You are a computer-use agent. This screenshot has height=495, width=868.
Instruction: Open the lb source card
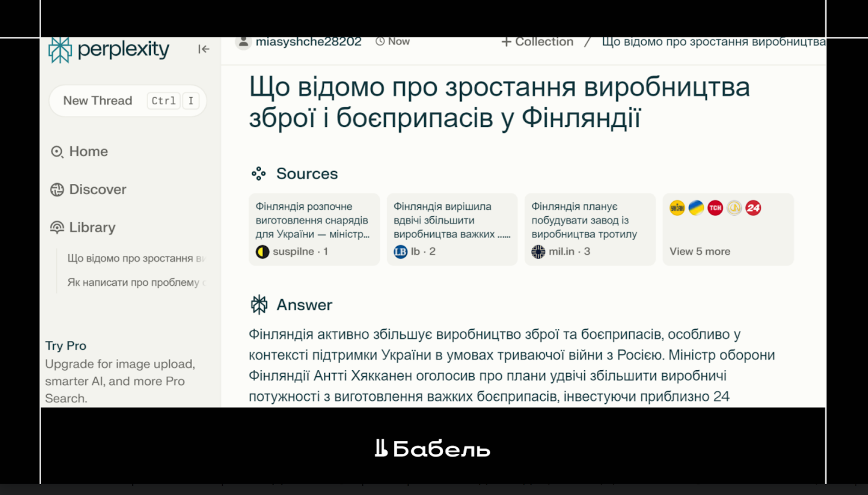pos(452,229)
